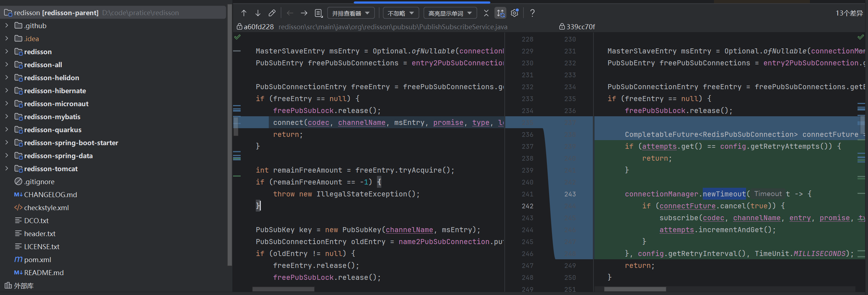Click the library icon beside 外部库

click(x=8, y=286)
